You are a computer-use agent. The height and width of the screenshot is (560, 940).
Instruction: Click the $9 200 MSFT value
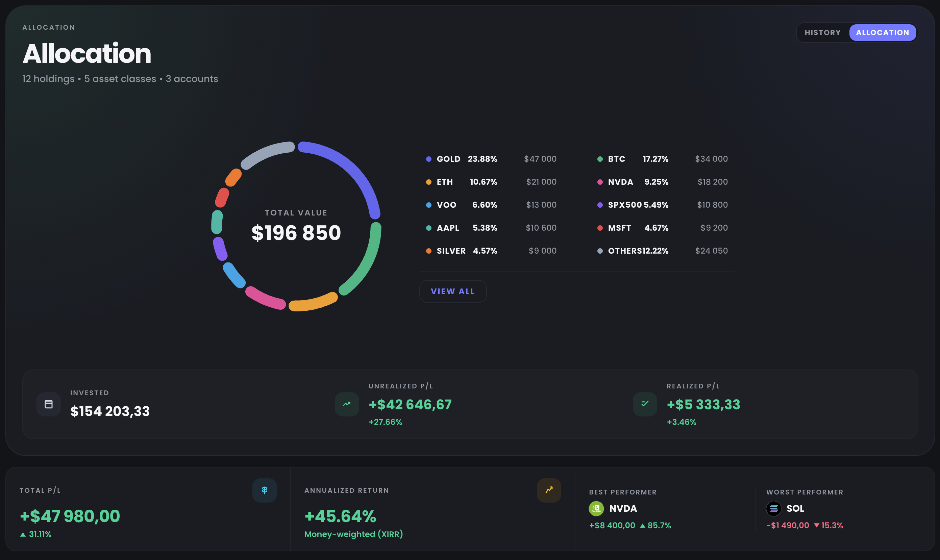[x=714, y=228]
